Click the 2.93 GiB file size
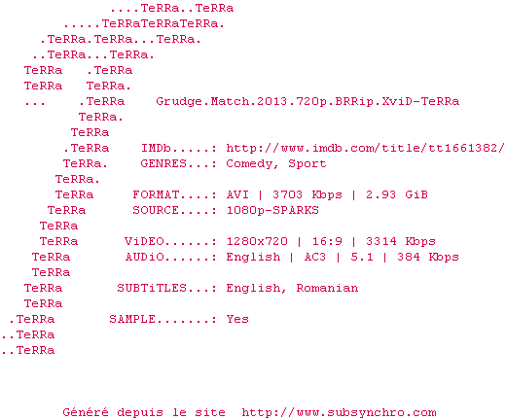The height and width of the screenshot is (420, 506). pyautogui.click(x=397, y=194)
